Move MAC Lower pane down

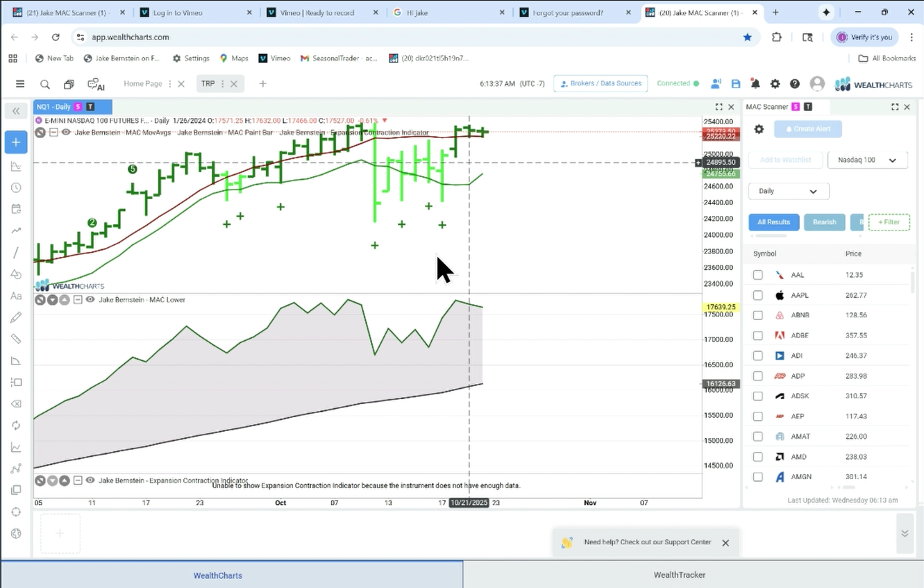(x=52, y=300)
